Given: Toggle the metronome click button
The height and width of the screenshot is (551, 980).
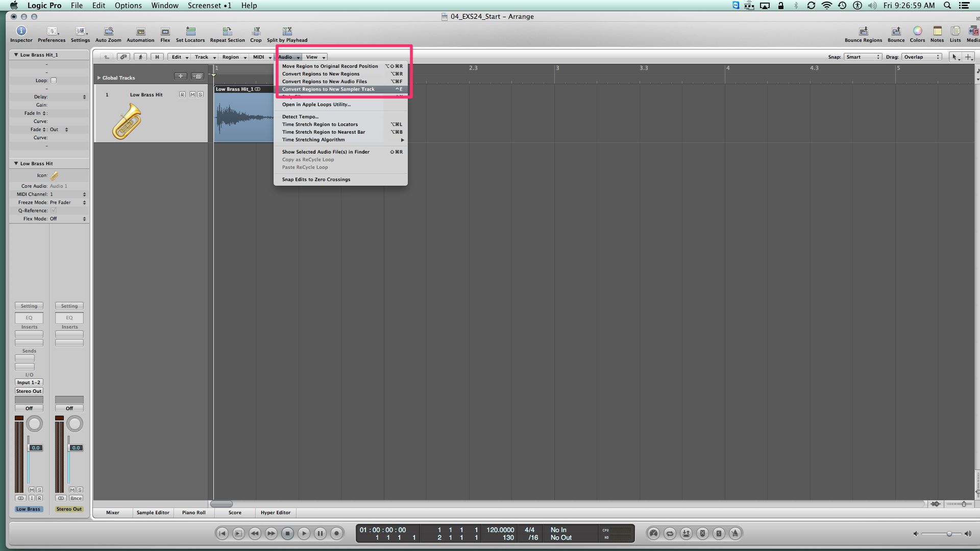Looking at the screenshot, I should (735, 533).
